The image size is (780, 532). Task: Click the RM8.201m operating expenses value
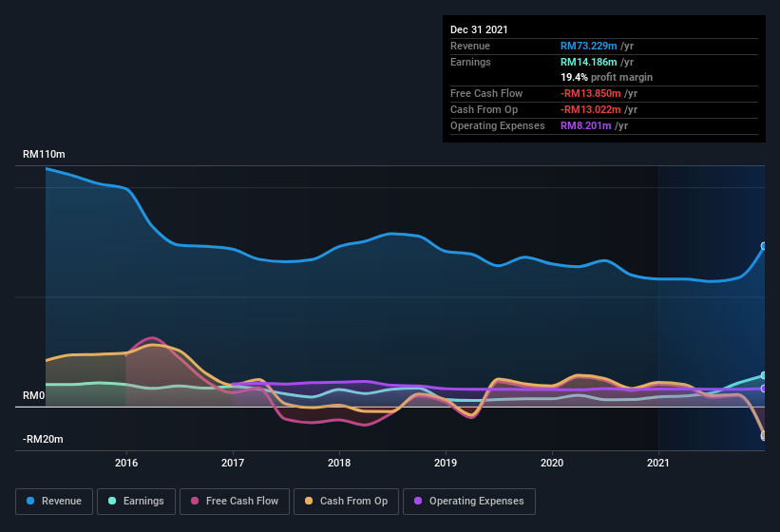[585, 125]
